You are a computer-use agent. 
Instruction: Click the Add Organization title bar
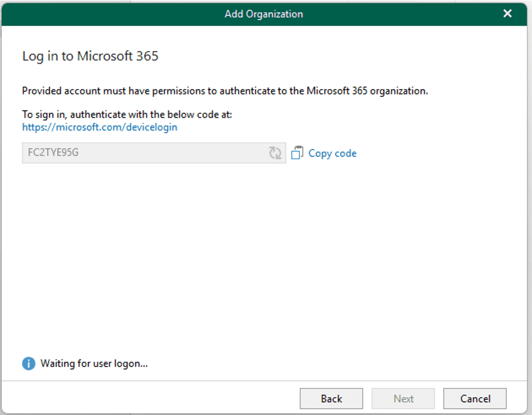click(x=264, y=14)
